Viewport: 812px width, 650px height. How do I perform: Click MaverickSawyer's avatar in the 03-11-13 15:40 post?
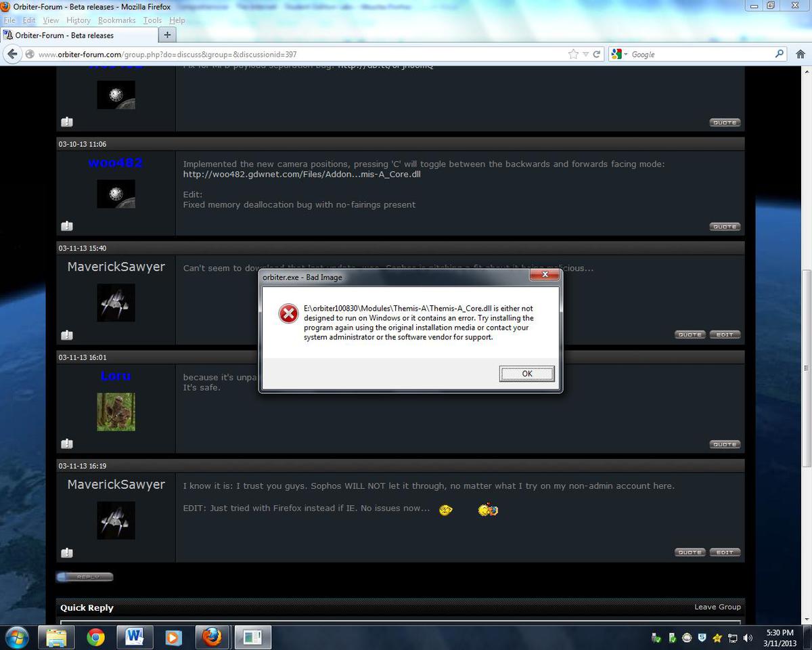(x=116, y=303)
